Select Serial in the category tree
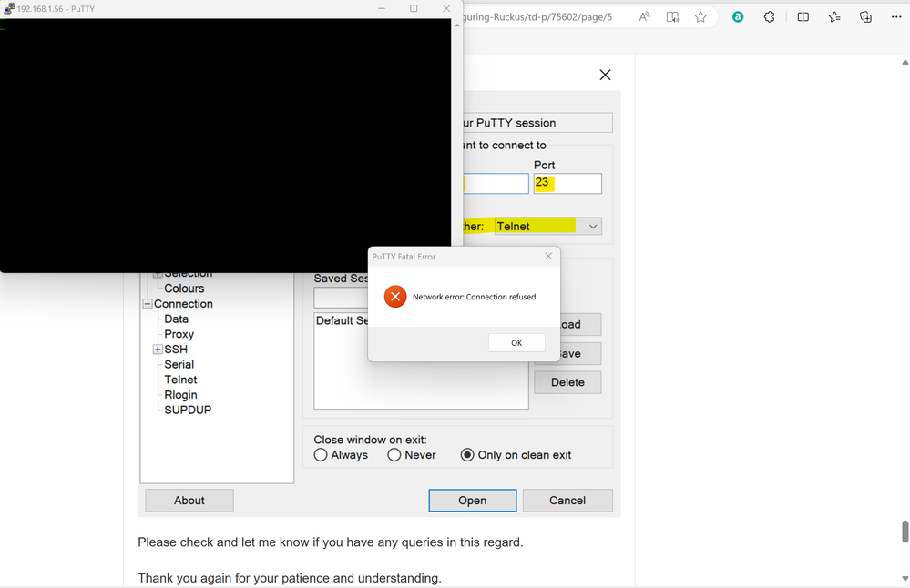 (x=179, y=364)
